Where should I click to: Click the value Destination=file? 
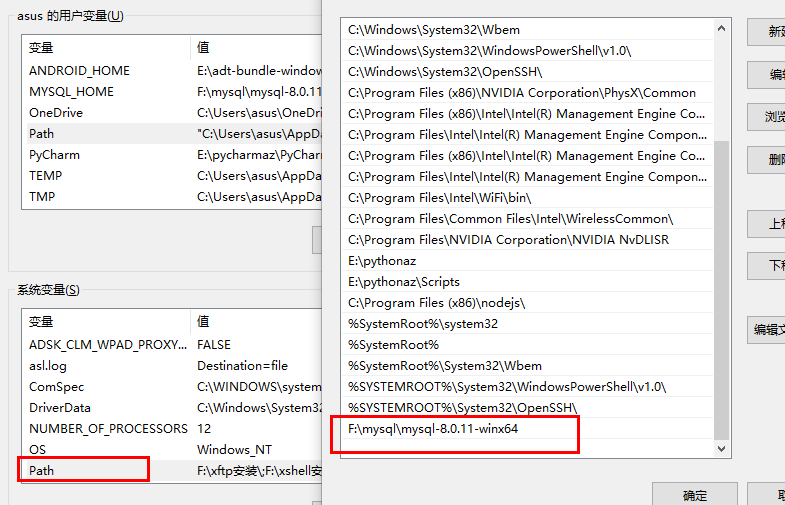click(242, 366)
